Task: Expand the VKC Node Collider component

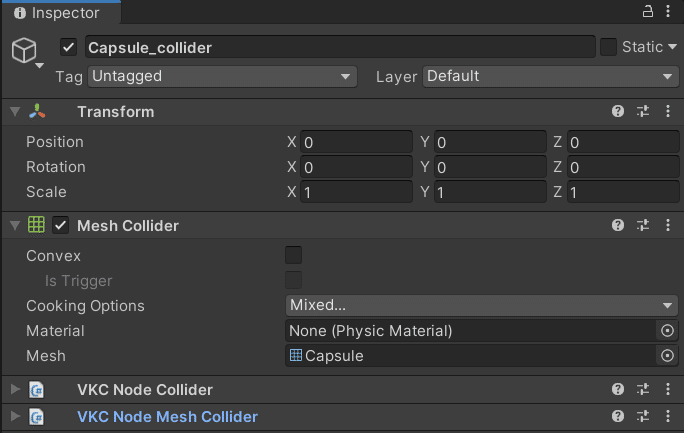Action: (x=15, y=390)
